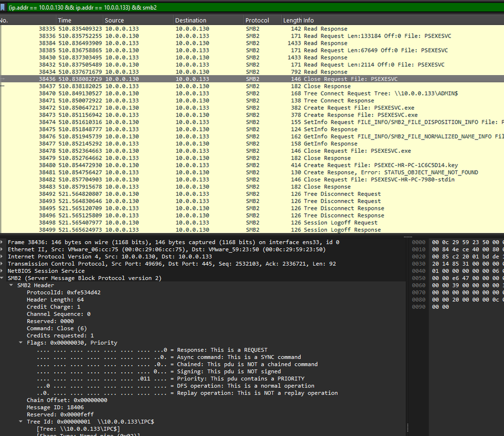Select packet 38385 Read Request Len:67649

click(x=252, y=50)
